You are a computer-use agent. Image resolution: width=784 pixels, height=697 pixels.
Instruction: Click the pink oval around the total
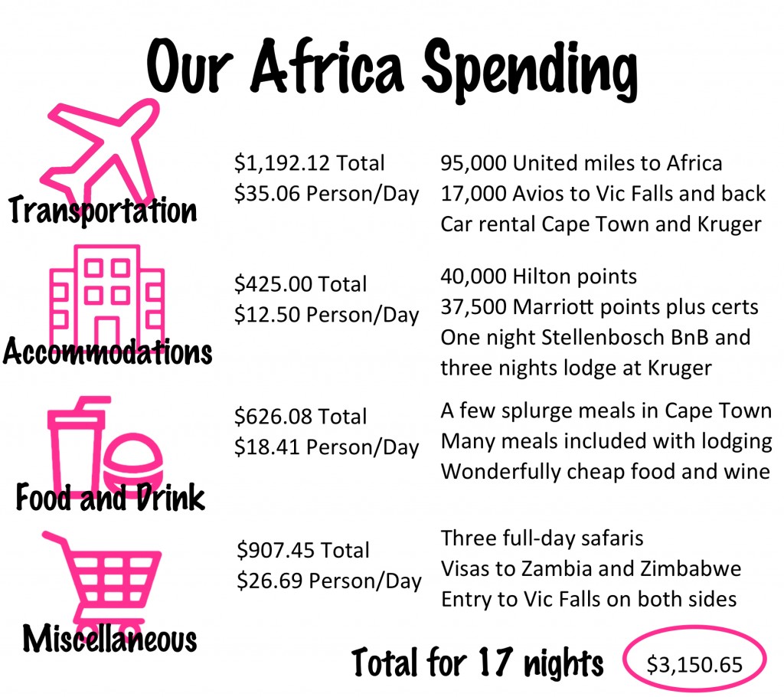[694, 658]
